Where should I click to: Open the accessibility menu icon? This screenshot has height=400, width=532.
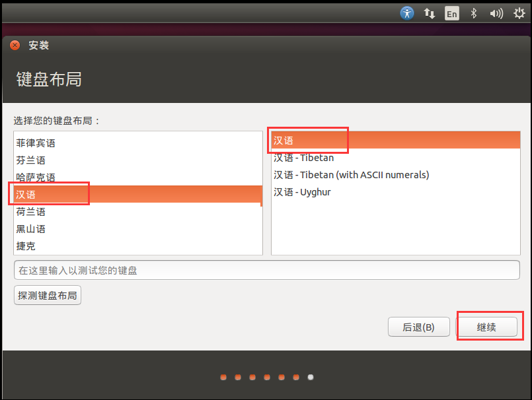coord(407,14)
